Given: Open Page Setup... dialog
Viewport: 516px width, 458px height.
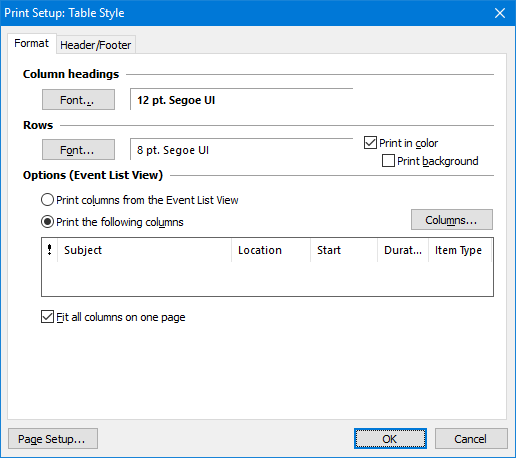Looking at the screenshot, I should pyautogui.click(x=53, y=439).
